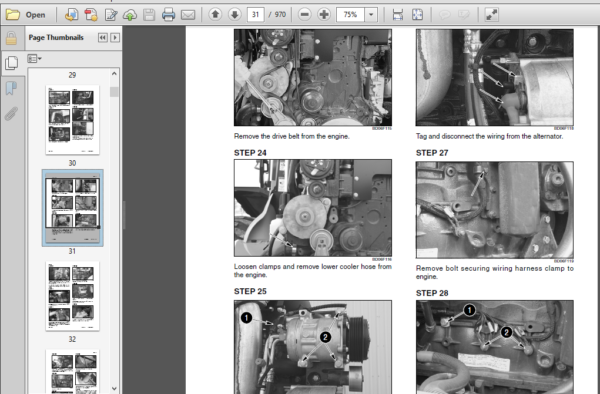Image resolution: width=600 pixels, height=394 pixels.
Task: Click the page number input field
Action: click(255, 15)
